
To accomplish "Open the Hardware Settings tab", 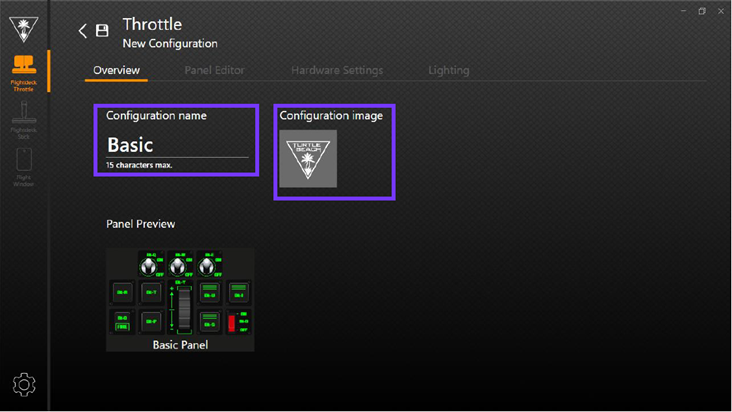I will [x=337, y=70].
